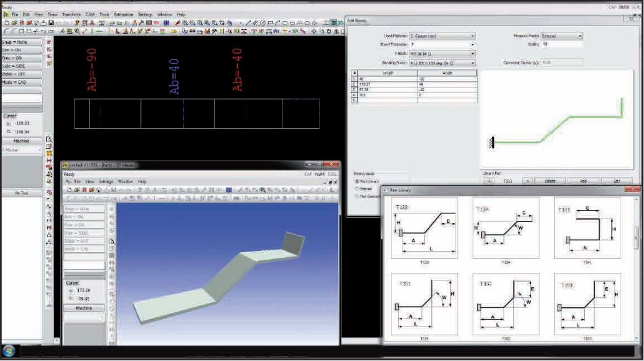This screenshot has width=644, height=361.
Task: Open Settings menu in 3D Viewer window
Action: click(x=106, y=182)
